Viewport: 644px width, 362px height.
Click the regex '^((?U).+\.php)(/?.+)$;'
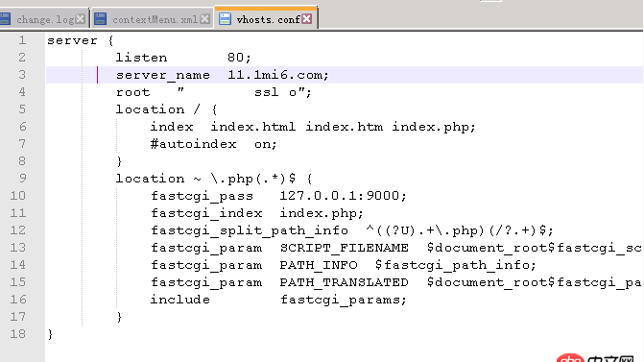(x=460, y=230)
